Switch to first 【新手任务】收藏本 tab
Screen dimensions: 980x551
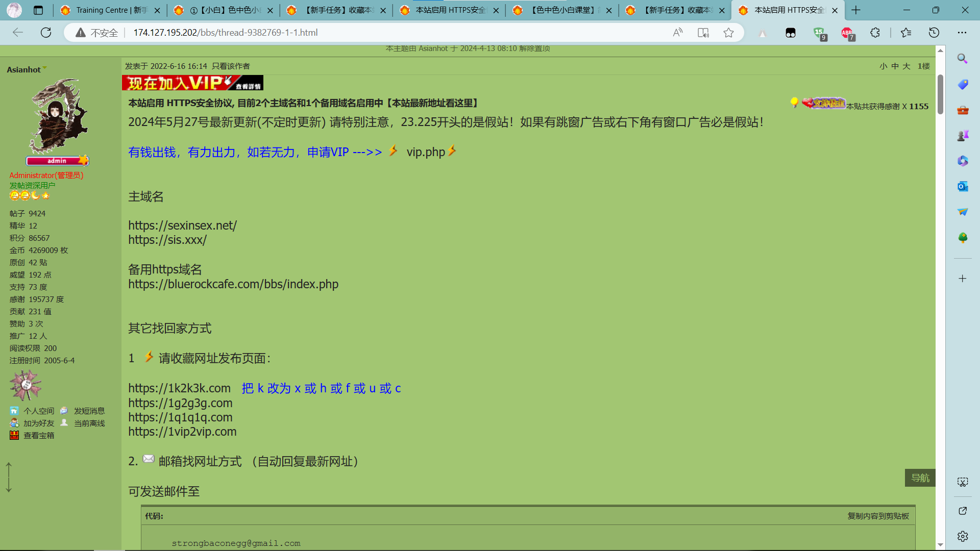coord(337,10)
